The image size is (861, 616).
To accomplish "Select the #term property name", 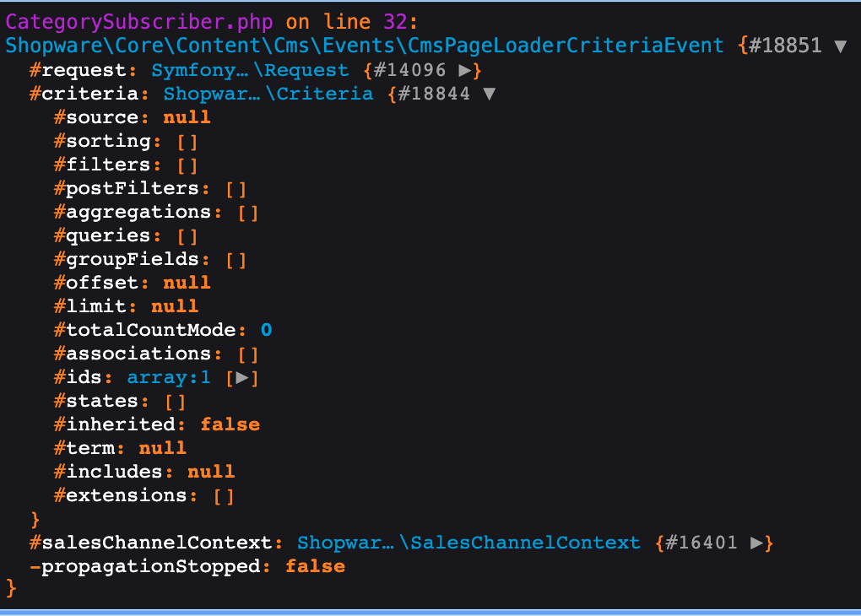I will point(84,448).
